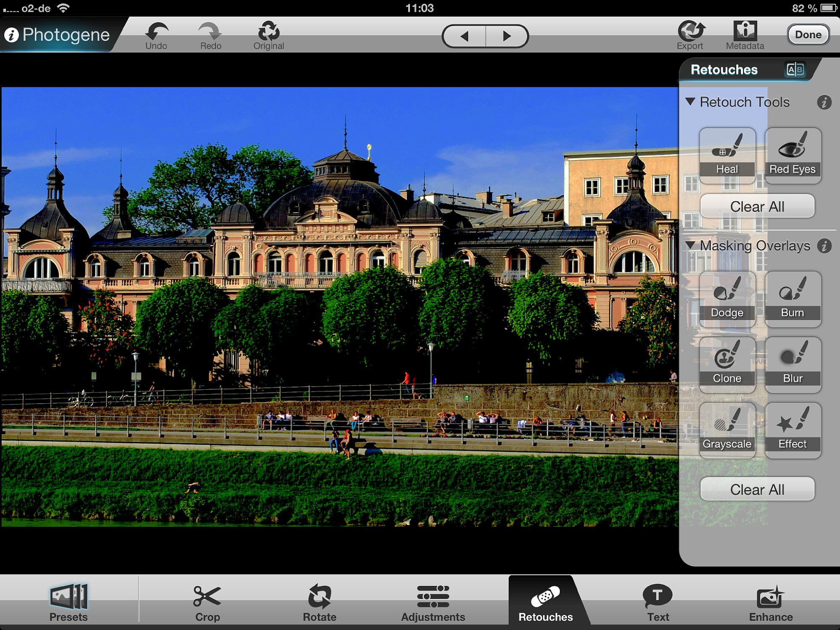Screen dimensions: 840x630
Task: Undo the last edit
Action: pyautogui.click(x=156, y=36)
